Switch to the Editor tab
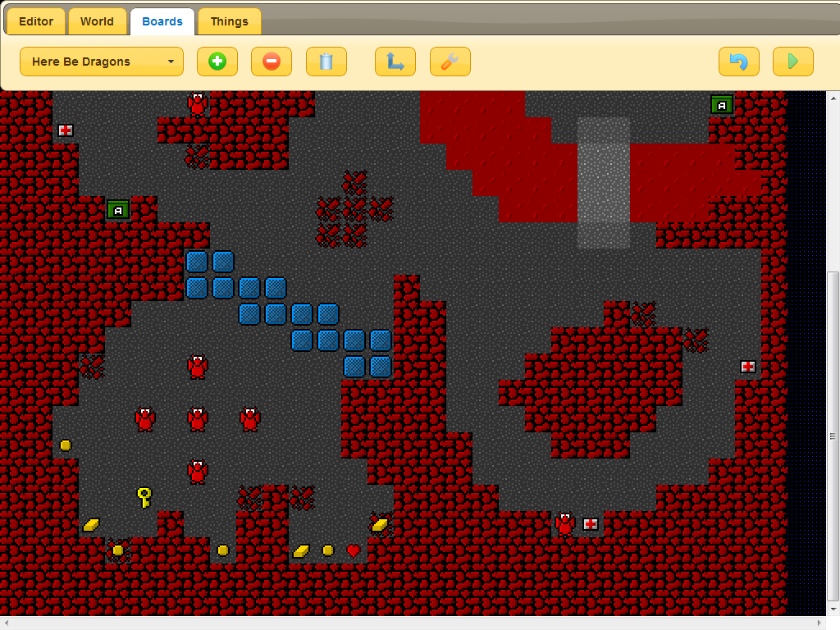 36,21
